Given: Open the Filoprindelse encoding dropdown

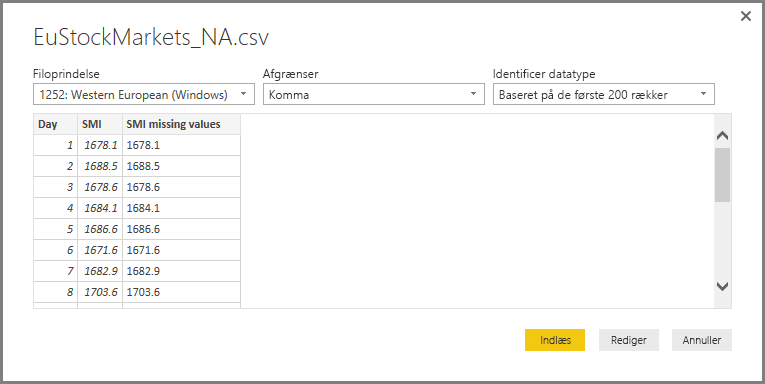Looking at the screenshot, I should pyautogui.click(x=144, y=94).
